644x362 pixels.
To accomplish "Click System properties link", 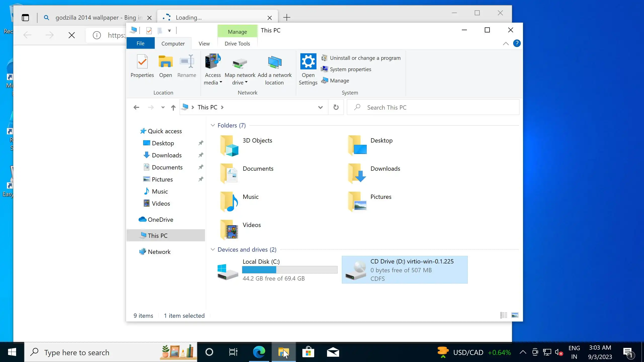I will tap(350, 69).
